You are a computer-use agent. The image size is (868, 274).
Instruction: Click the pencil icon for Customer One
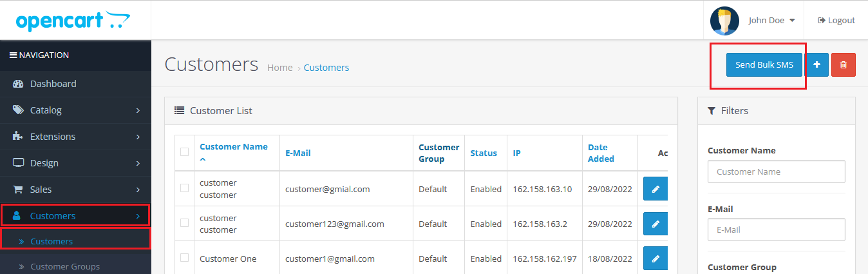(656, 259)
